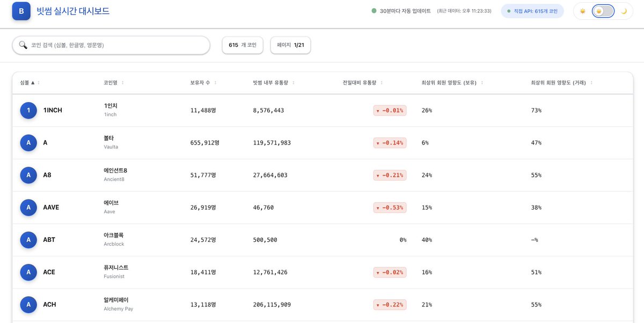
Task: Click the avatar icon in row A8
Action: pyautogui.click(x=28, y=175)
